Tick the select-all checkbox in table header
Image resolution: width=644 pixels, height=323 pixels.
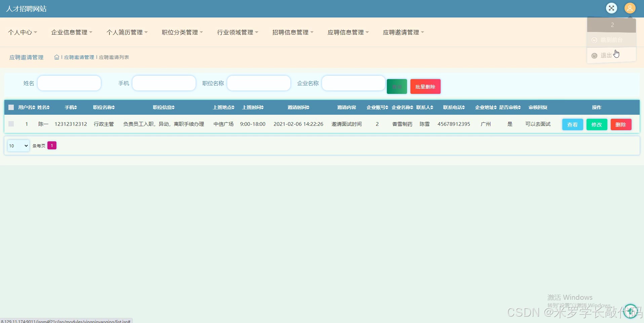click(x=11, y=107)
